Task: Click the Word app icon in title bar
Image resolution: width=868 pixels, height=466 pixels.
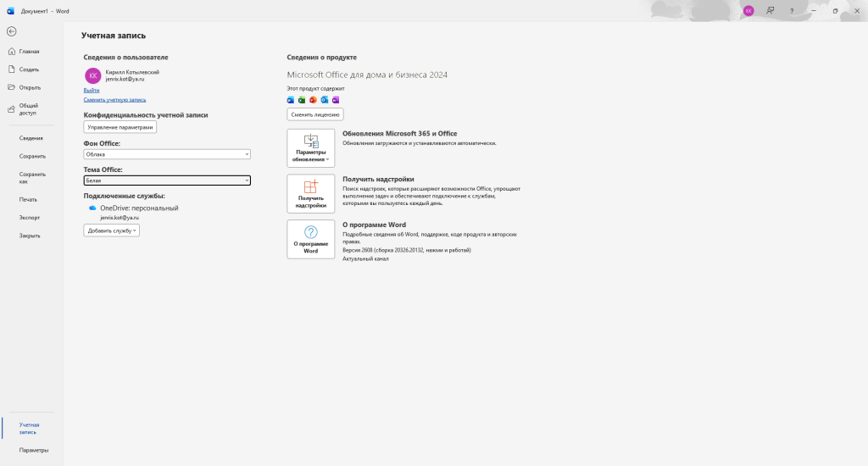Action: tap(10, 10)
